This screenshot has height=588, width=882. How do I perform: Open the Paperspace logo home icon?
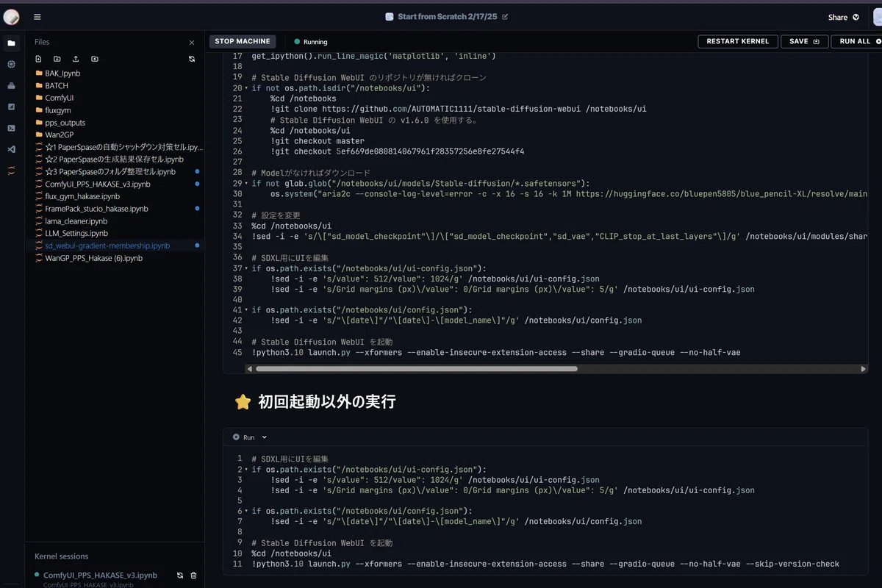coord(12,17)
